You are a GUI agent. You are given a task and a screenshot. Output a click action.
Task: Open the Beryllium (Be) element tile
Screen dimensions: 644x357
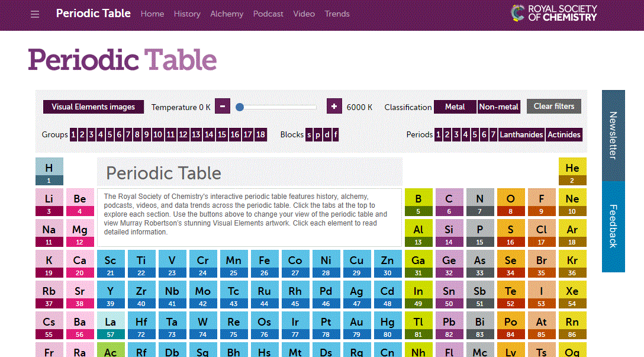80,202
